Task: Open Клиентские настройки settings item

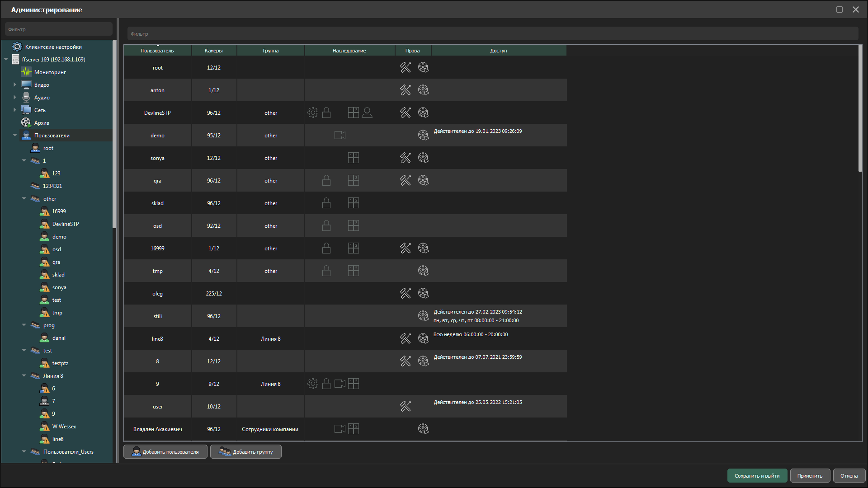Action: click(53, 47)
